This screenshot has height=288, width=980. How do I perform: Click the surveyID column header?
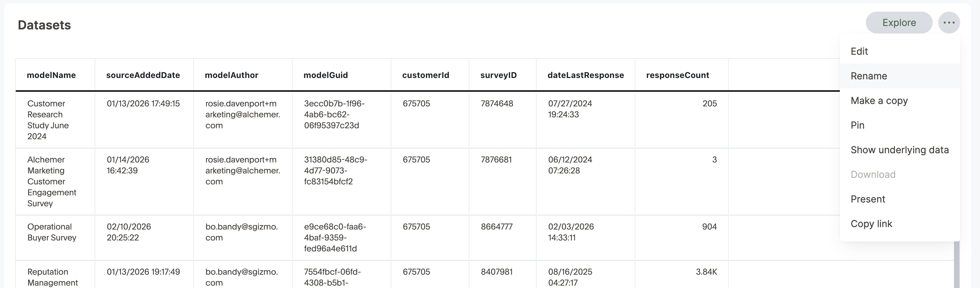(x=498, y=75)
